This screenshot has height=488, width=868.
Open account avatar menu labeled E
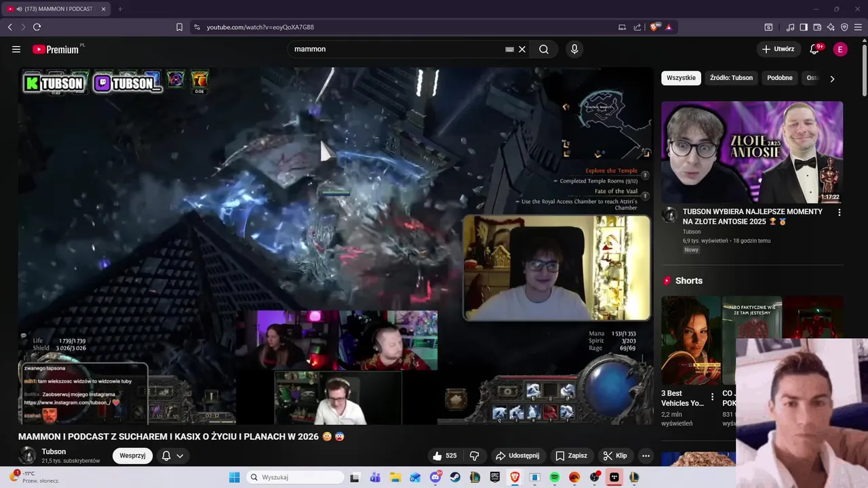point(840,49)
